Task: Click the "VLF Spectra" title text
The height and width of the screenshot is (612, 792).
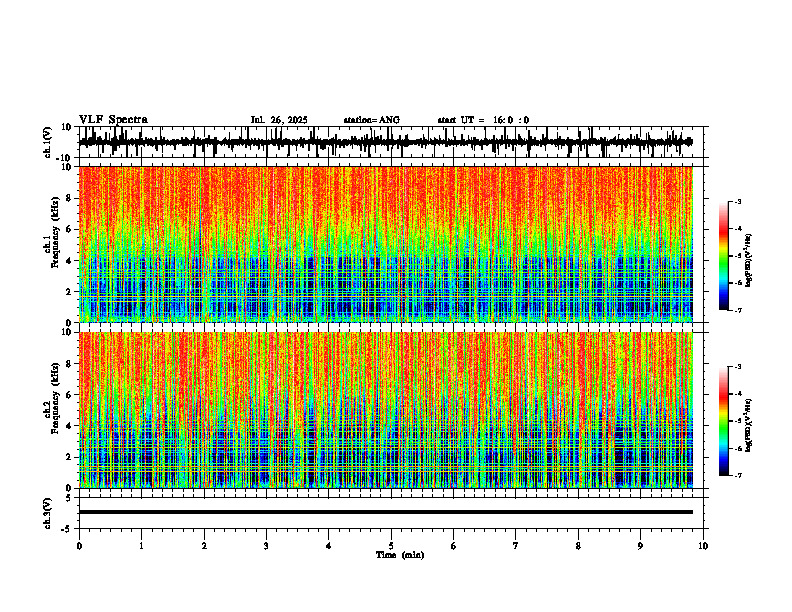Action: pyautogui.click(x=113, y=120)
